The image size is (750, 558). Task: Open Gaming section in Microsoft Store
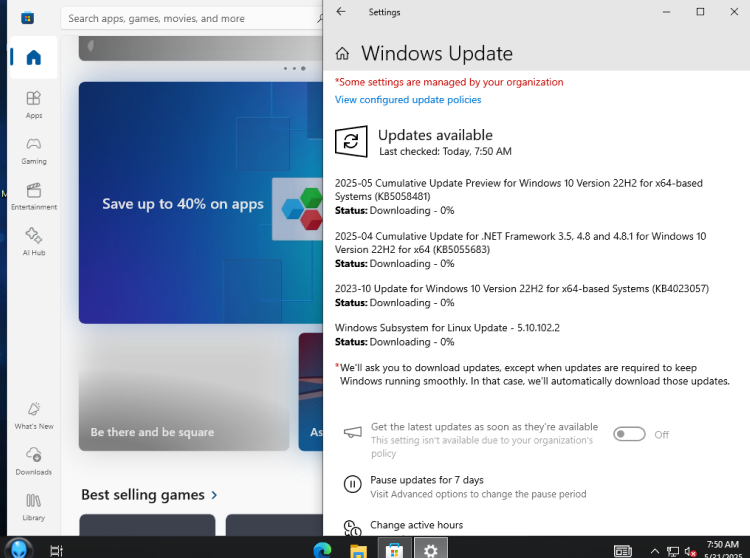click(x=33, y=151)
